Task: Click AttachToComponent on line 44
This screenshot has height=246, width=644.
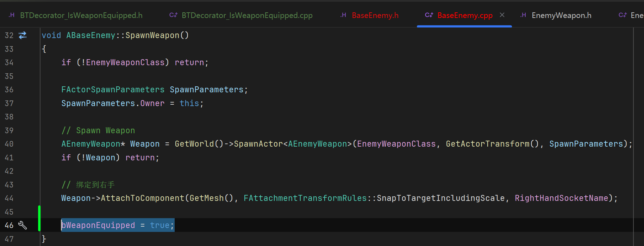Action: pos(143,198)
